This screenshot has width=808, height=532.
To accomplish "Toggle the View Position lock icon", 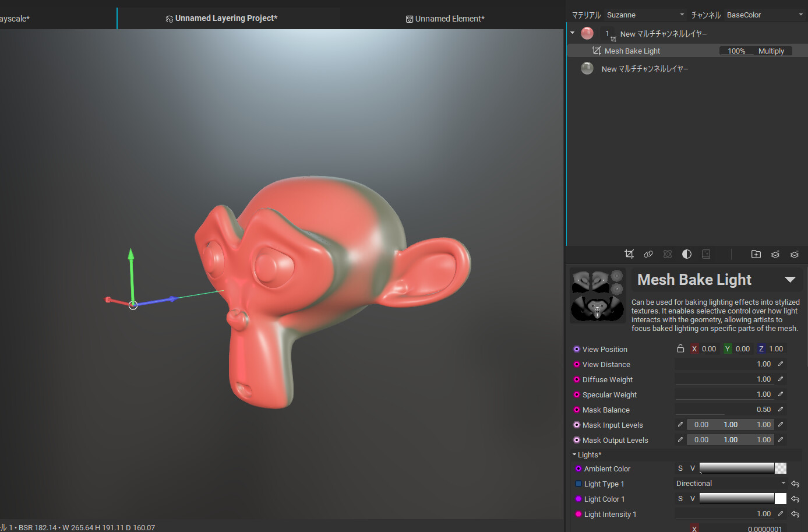I will point(680,349).
